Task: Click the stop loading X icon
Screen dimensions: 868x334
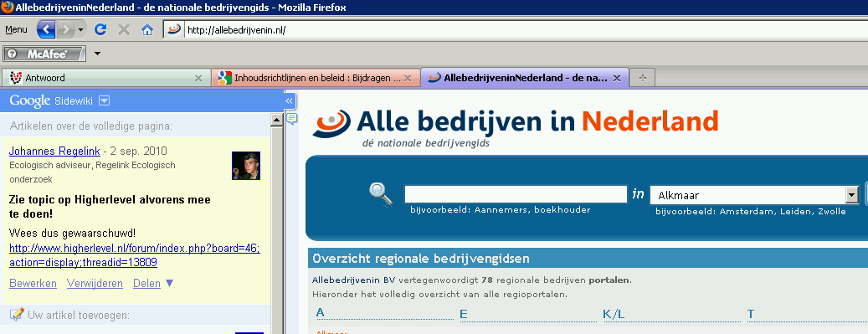Action: click(124, 29)
